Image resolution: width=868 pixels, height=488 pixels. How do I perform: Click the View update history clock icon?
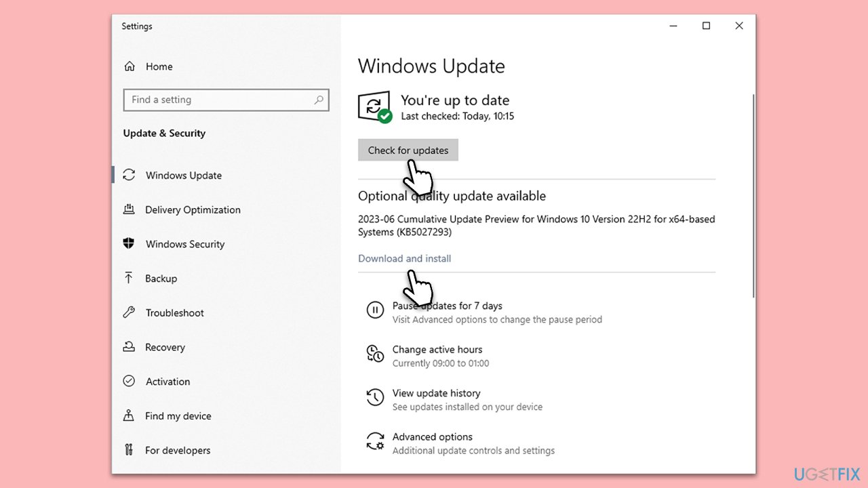[375, 397]
